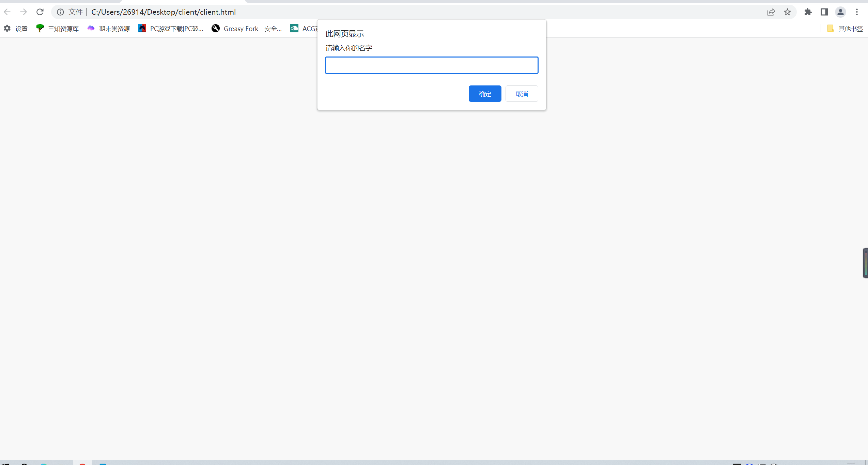
Task: Click the 取消 button in the dialog
Action: 522,94
